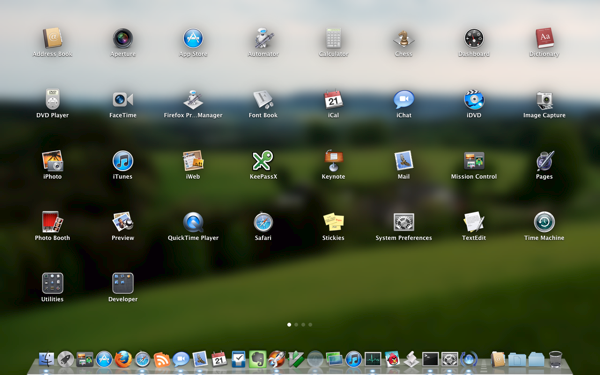Screen dimensions: 600x375
Task: Launch Automator
Action: coord(263,38)
